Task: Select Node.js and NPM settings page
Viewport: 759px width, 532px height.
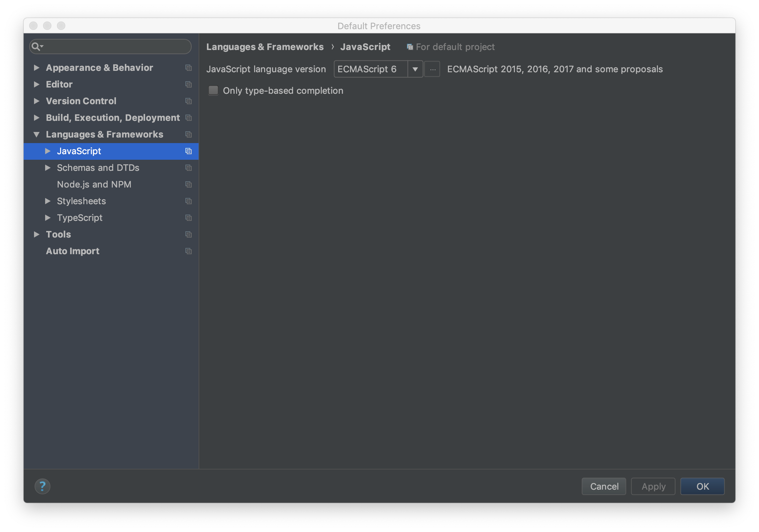Action: coord(94,184)
